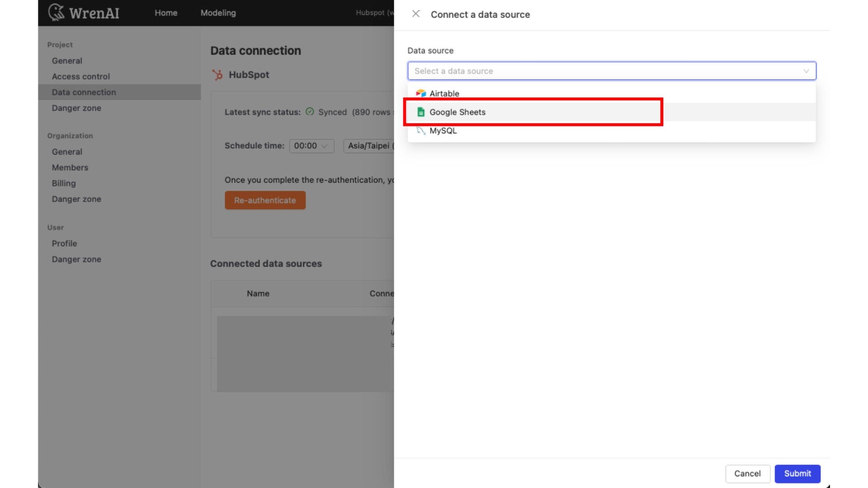The image size is (868, 488).
Task: Click the Connected data sources heading
Action: click(266, 263)
